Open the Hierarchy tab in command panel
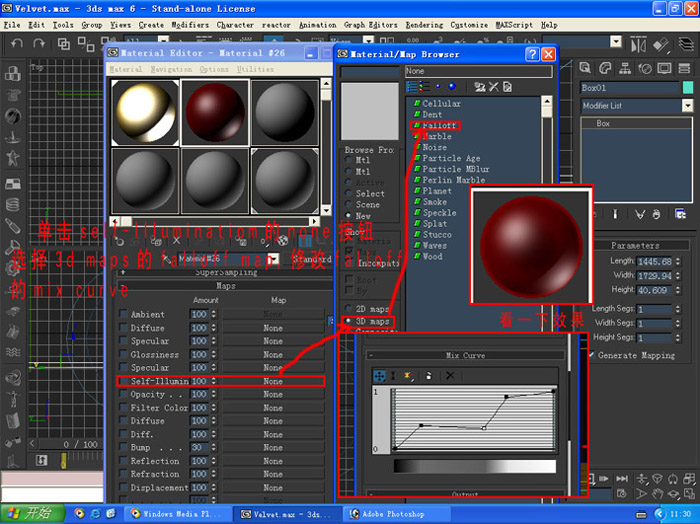The image size is (700, 524). pyautogui.click(x=625, y=68)
